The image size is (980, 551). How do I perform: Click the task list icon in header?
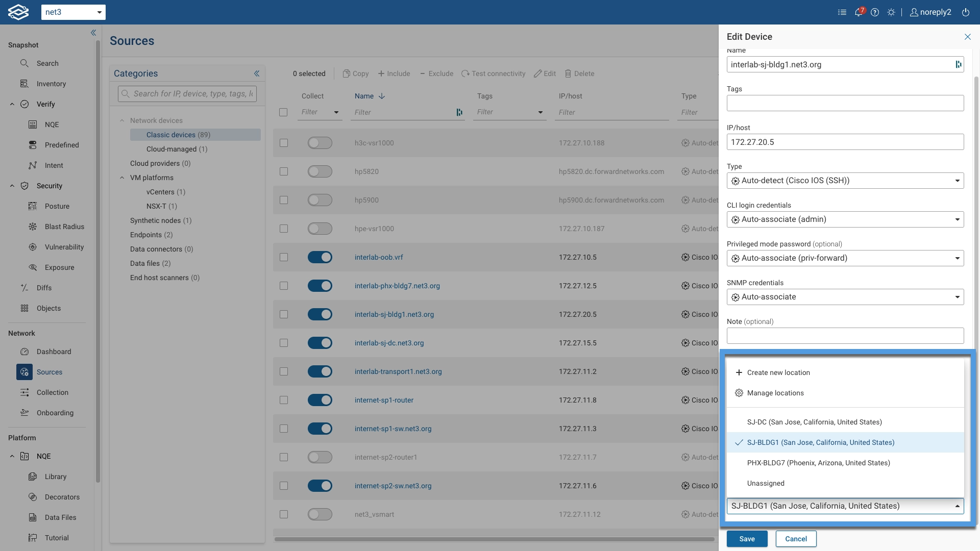pyautogui.click(x=842, y=12)
